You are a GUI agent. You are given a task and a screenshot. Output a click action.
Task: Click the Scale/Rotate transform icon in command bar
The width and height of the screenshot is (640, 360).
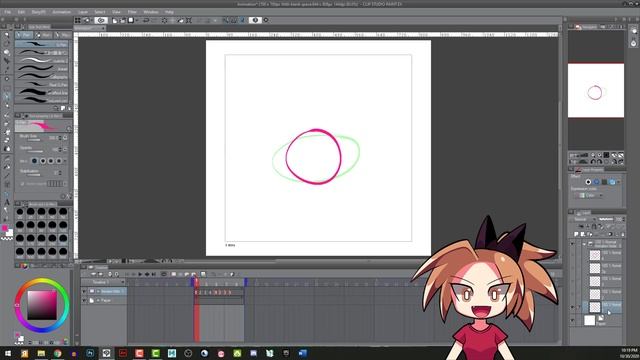[x=189, y=20]
